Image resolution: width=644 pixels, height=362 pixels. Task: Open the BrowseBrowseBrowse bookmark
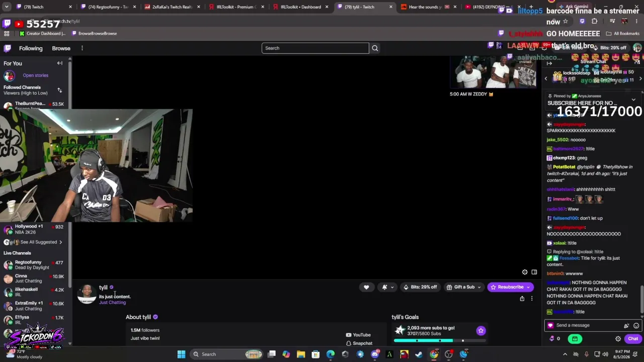(94, 34)
